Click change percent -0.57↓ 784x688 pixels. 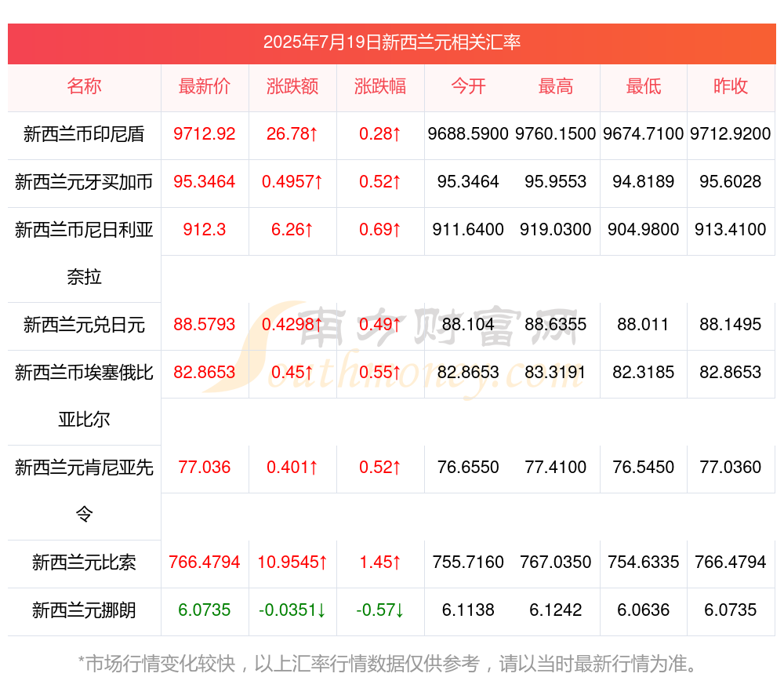point(380,610)
